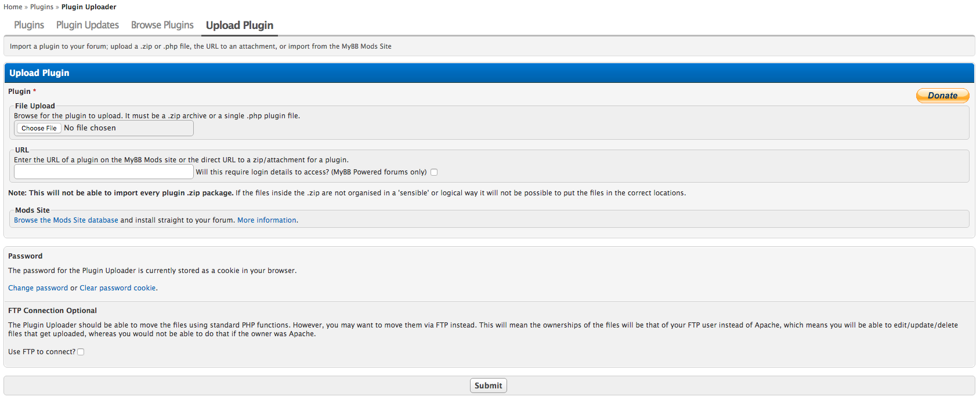
Task: Open the Plugin Updates tab
Action: 88,26
